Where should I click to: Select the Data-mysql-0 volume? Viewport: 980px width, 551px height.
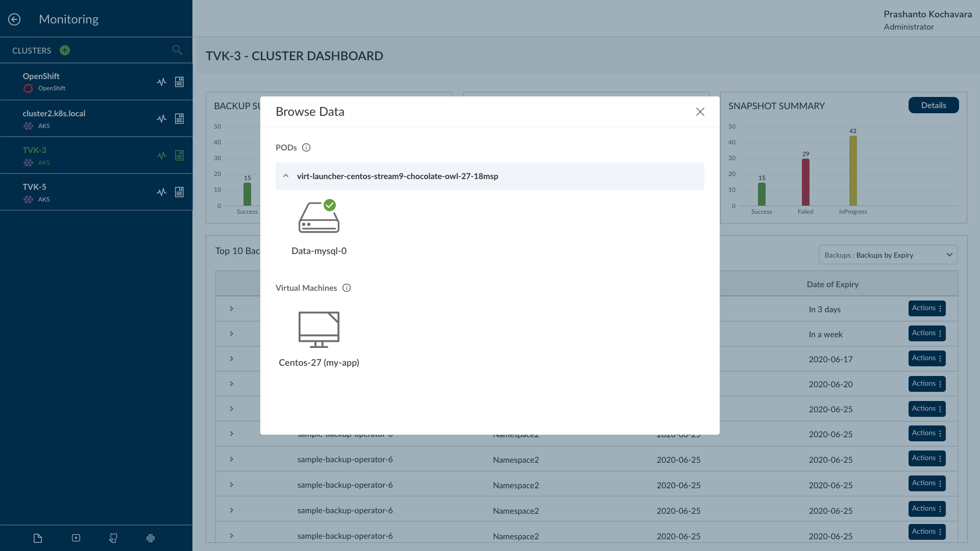pyautogui.click(x=319, y=218)
